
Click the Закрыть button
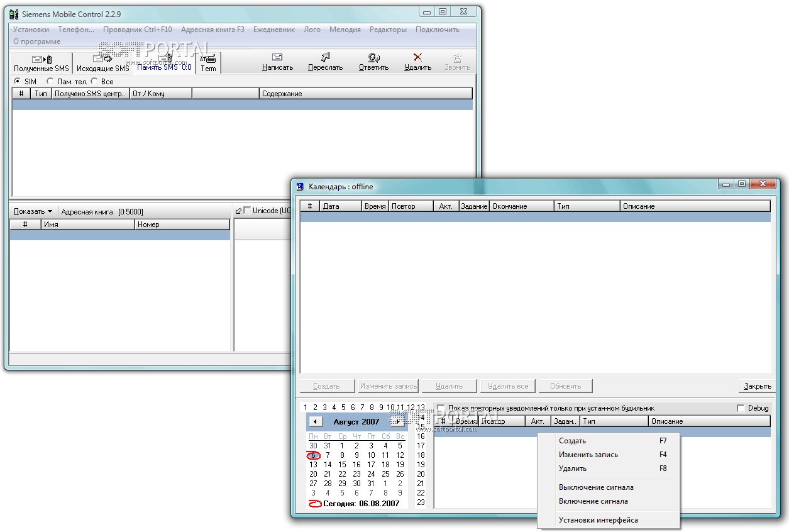[757, 386]
